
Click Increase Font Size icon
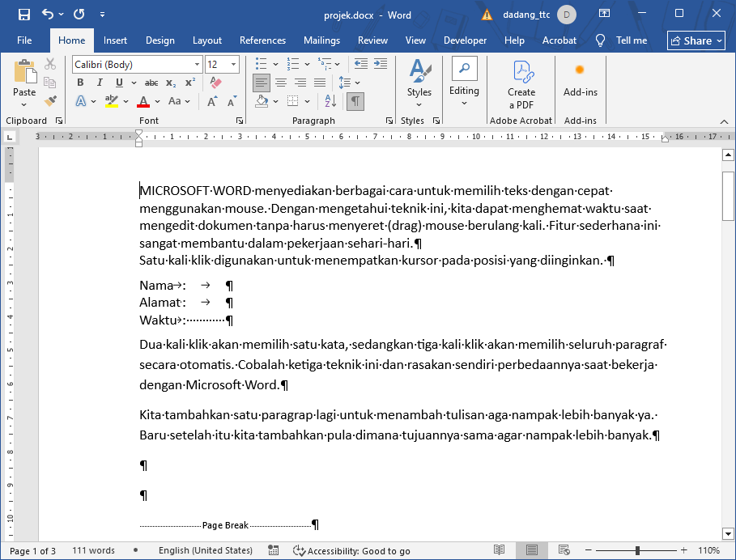point(212,101)
